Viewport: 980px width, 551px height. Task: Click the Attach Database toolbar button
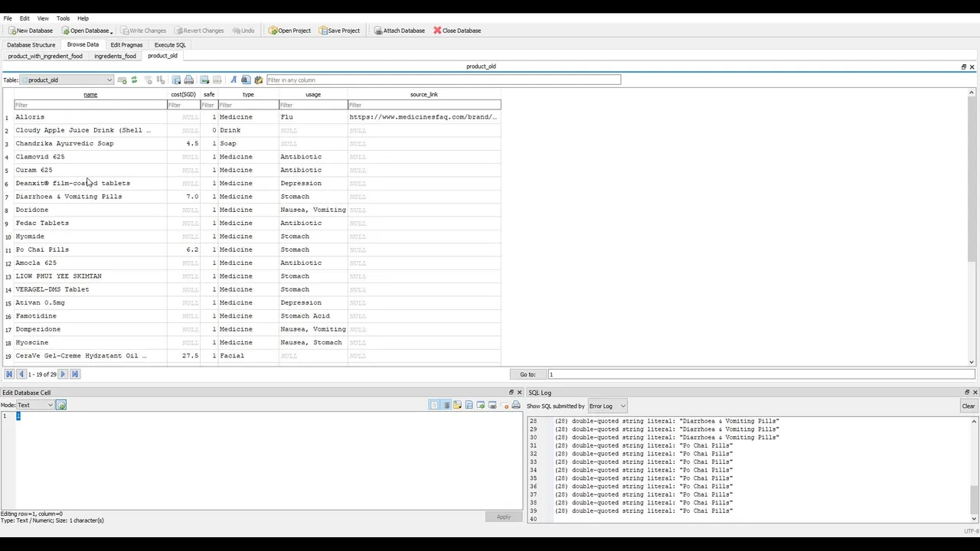pos(399,31)
